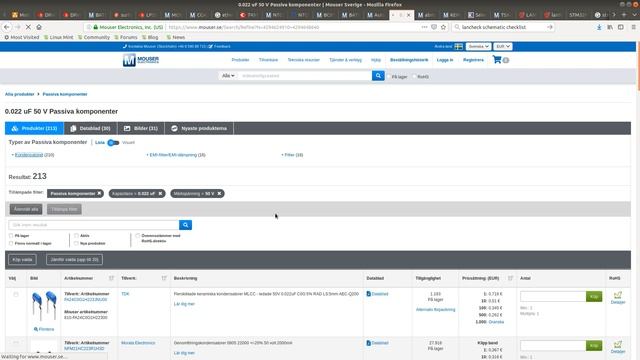Viewport: 640px width, 360px height.
Task: Click the Återställ alla button
Action: (x=26, y=209)
